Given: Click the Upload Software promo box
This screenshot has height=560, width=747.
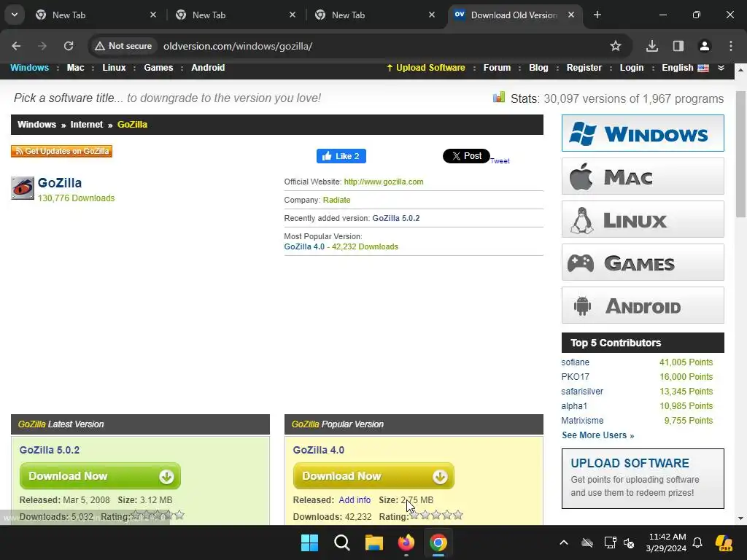Looking at the screenshot, I should click(x=643, y=478).
